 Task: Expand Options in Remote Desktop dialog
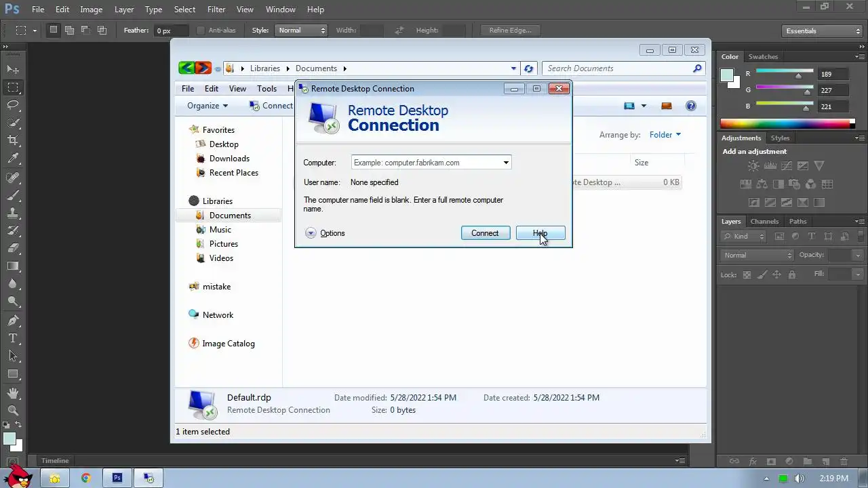point(325,233)
